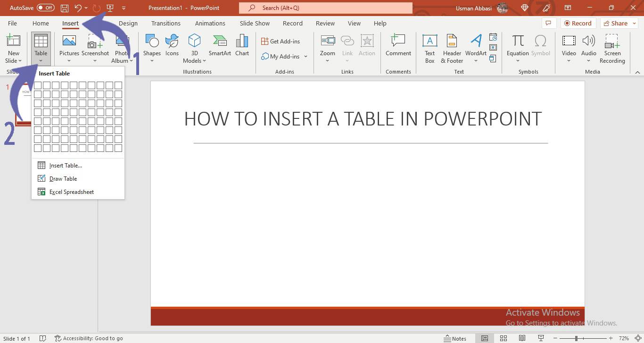Toggle the AutoSave switch
Screen dimensions: 644x343
[46, 8]
